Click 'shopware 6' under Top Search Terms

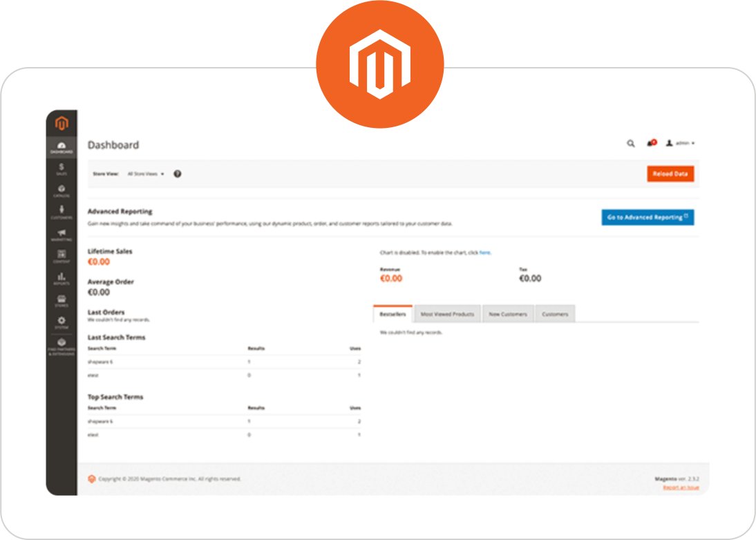click(100, 421)
